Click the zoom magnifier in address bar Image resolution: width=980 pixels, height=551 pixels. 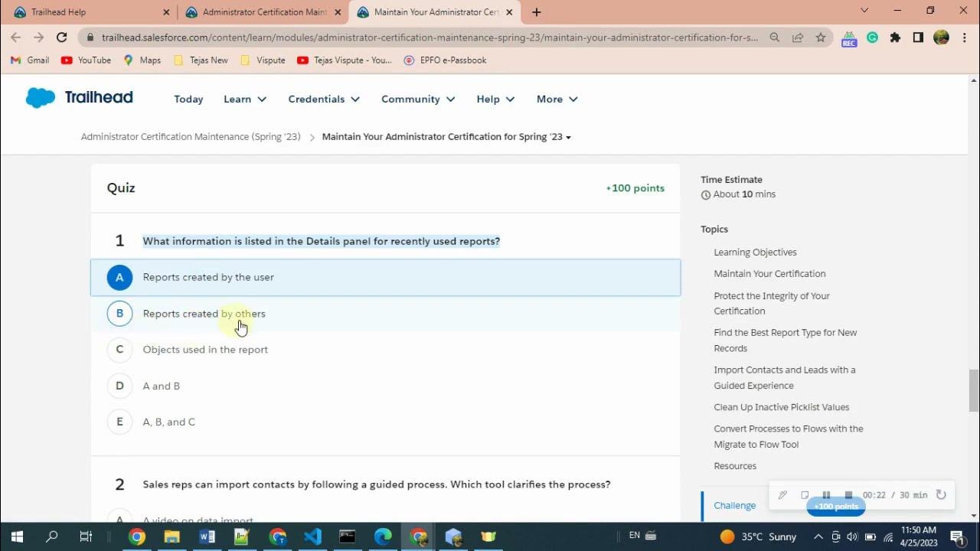point(775,37)
